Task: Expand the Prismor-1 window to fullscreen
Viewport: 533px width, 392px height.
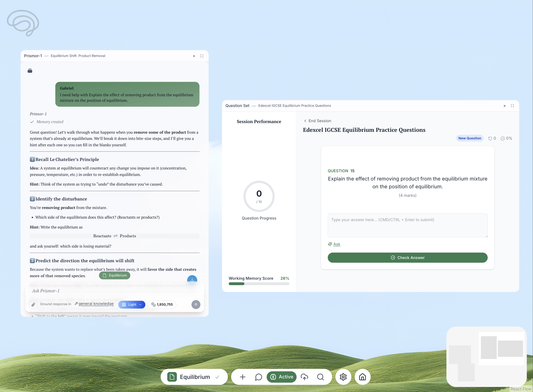Action: (202, 56)
